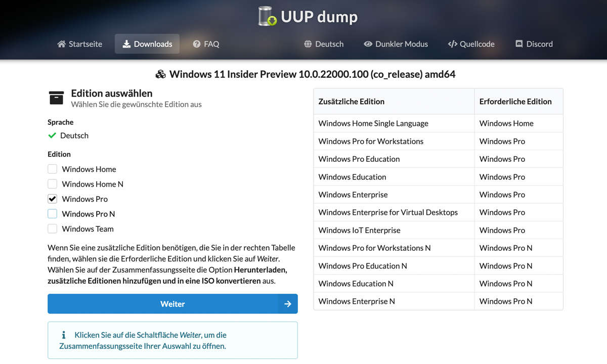Enable the Windows Pro N checkbox
Viewport: 607px width, 364px height.
[x=52, y=214]
